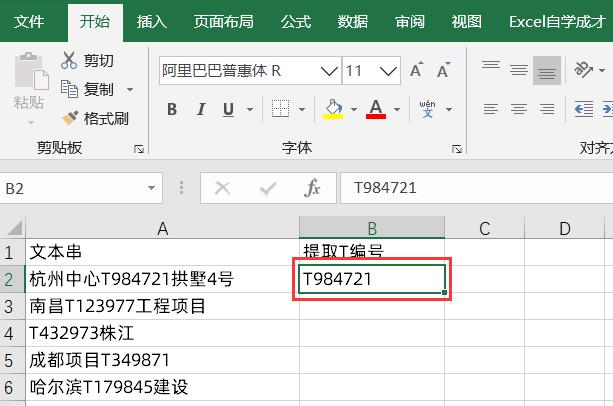Open Insert Function fx dialog
Screen dimensions: 613x406
[312, 188]
